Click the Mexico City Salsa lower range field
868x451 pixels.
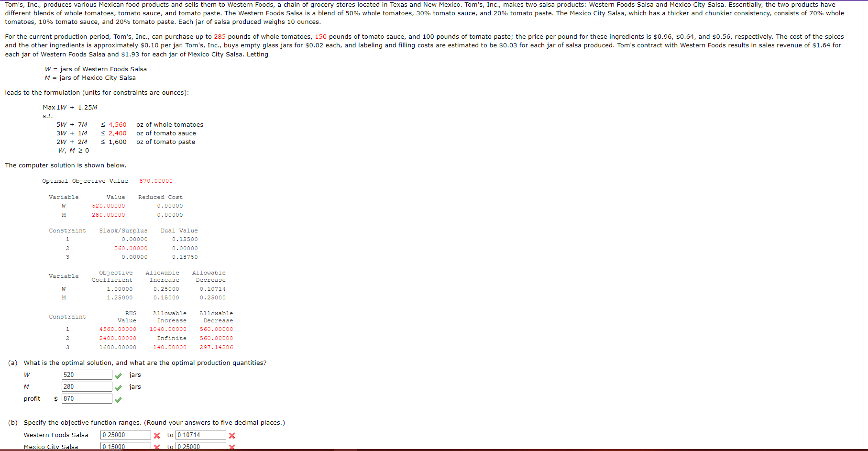pyautogui.click(x=126, y=447)
